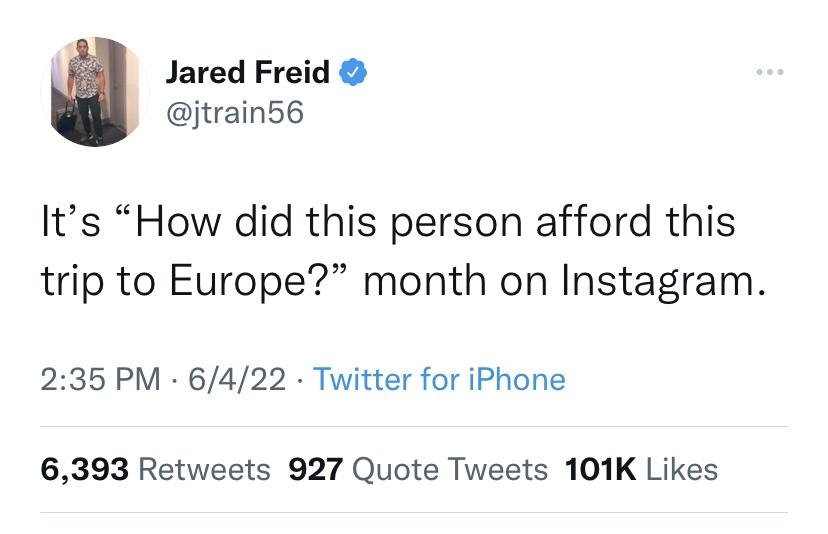Click the word month in the tweet
The height and width of the screenshot is (534, 828).
pyautogui.click(x=420, y=281)
